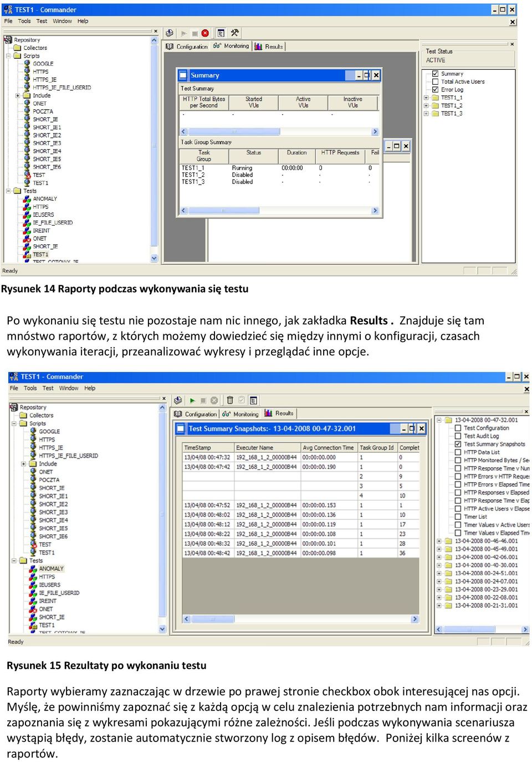Viewport: 532px width, 762px height.
Task: Click the IEUSERS test icon in Figure 15 tree
Action: point(33,585)
